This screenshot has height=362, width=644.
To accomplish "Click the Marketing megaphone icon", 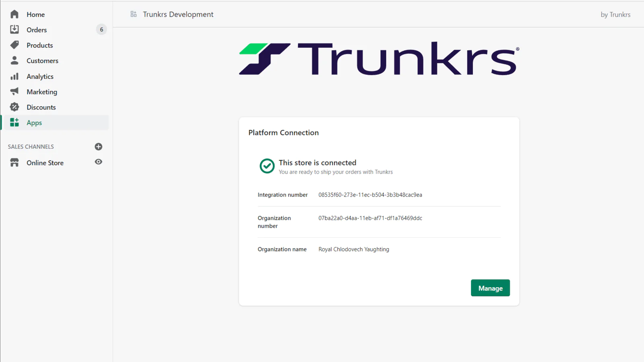I will coord(14,91).
